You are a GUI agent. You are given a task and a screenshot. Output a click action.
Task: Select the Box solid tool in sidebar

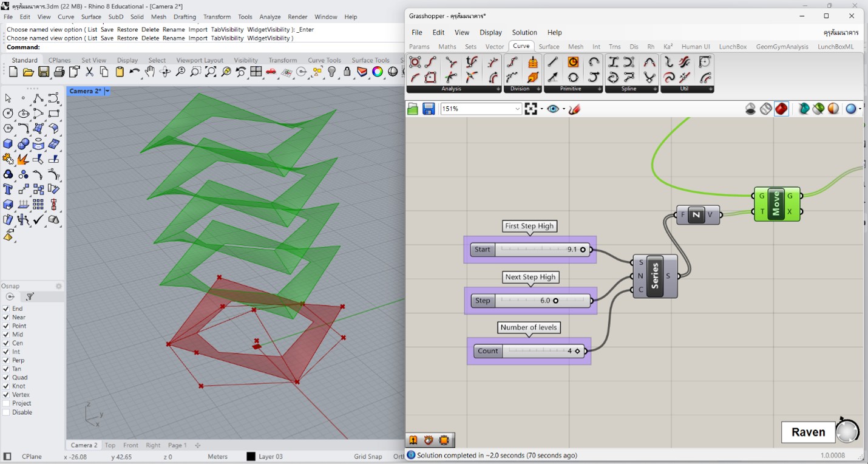coord(8,144)
